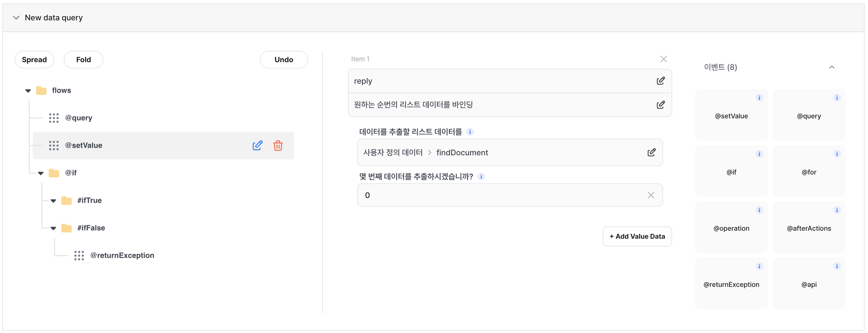Collapse the New data query section
Screen dimensions: 868x333
click(16, 17)
